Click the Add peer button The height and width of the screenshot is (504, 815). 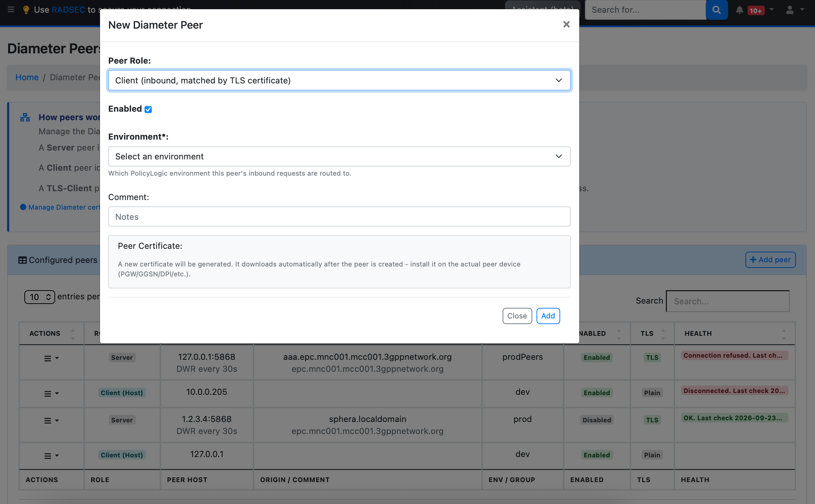tap(770, 259)
